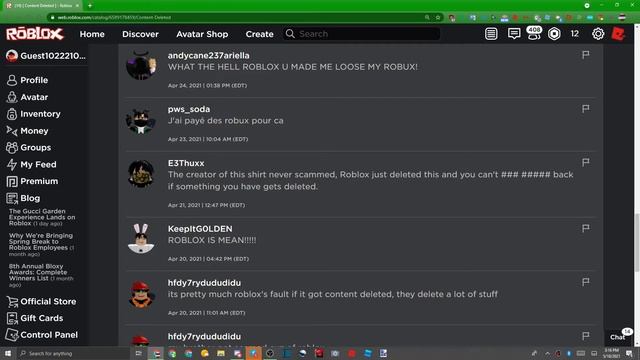Image resolution: width=640 pixels, height=360 pixels.
Task: Open username link andycane237ariella
Action: [x=209, y=56]
